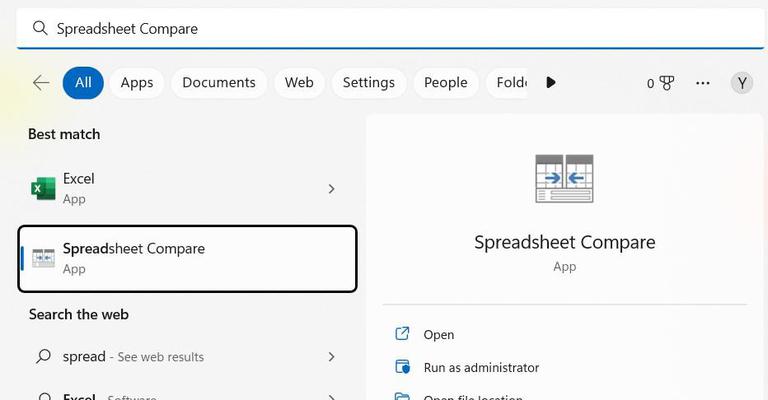The height and width of the screenshot is (400, 768).
Task: Choose Run as administrator
Action: click(481, 368)
